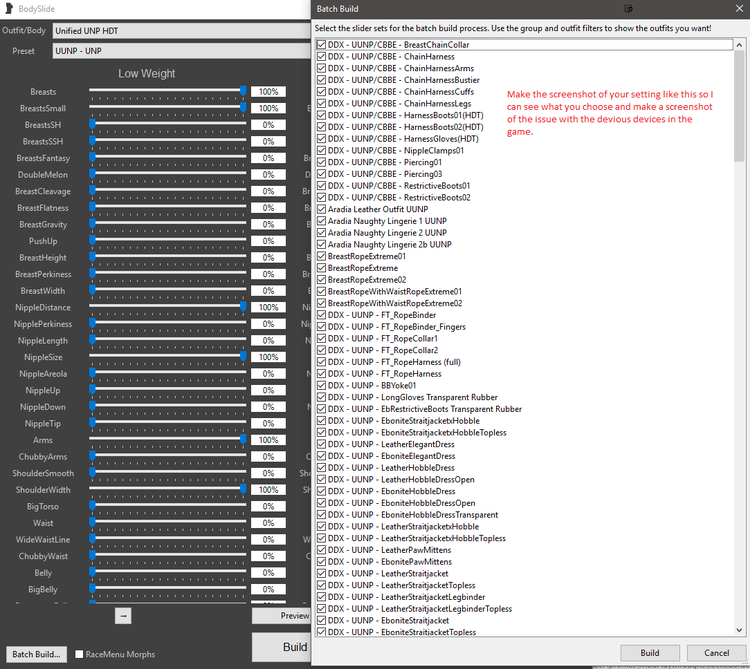This screenshot has height=669, width=750.
Task: Cancel the Batch Build dialog
Action: (x=716, y=653)
